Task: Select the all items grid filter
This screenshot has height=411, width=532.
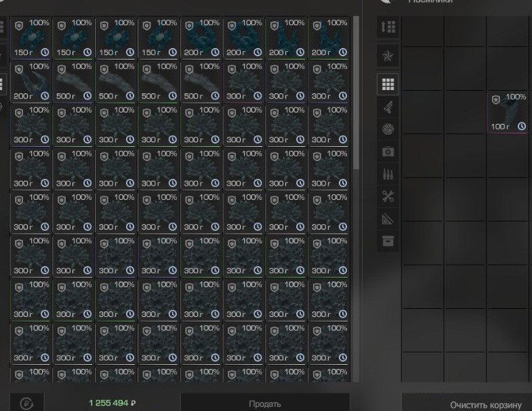Action: click(x=388, y=84)
